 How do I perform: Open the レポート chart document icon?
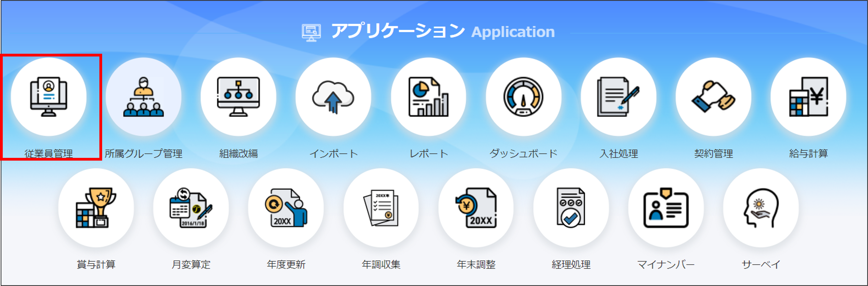[x=429, y=97]
